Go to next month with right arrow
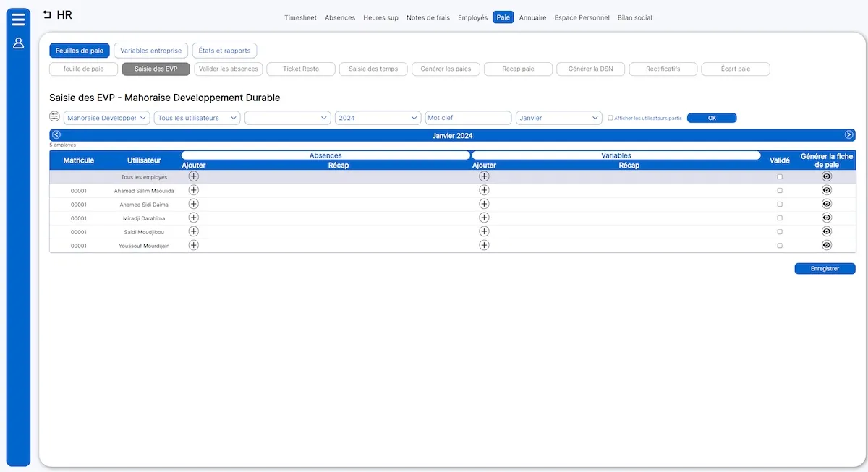The width and height of the screenshot is (868, 472). pos(848,135)
